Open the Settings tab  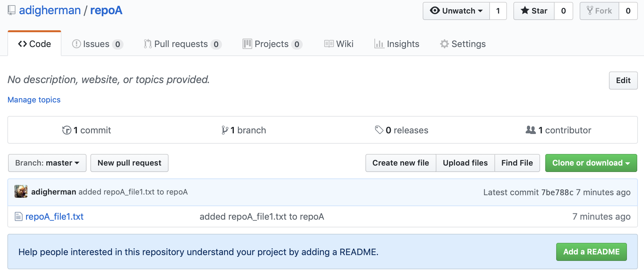(x=463, y=44)
